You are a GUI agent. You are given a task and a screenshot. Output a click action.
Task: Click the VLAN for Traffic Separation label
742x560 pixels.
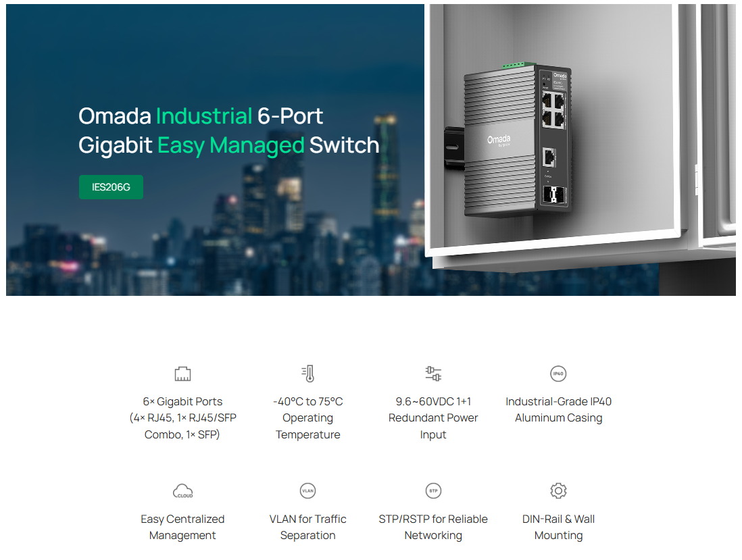coord(308,527)
